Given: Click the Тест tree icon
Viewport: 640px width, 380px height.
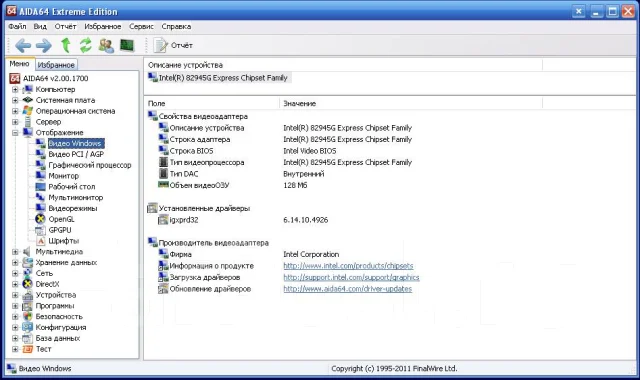Looking at the screenshot, I should (x=27, y=349).
